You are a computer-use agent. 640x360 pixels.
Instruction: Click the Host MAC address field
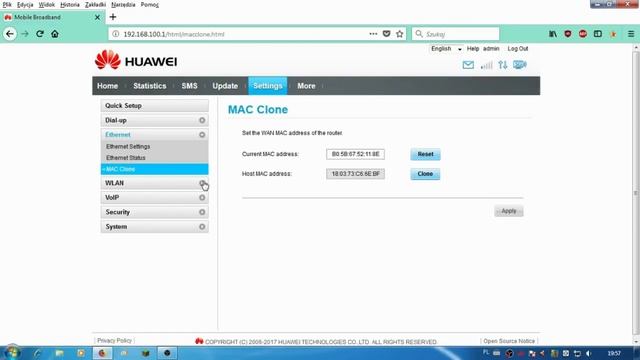point(356,174)
